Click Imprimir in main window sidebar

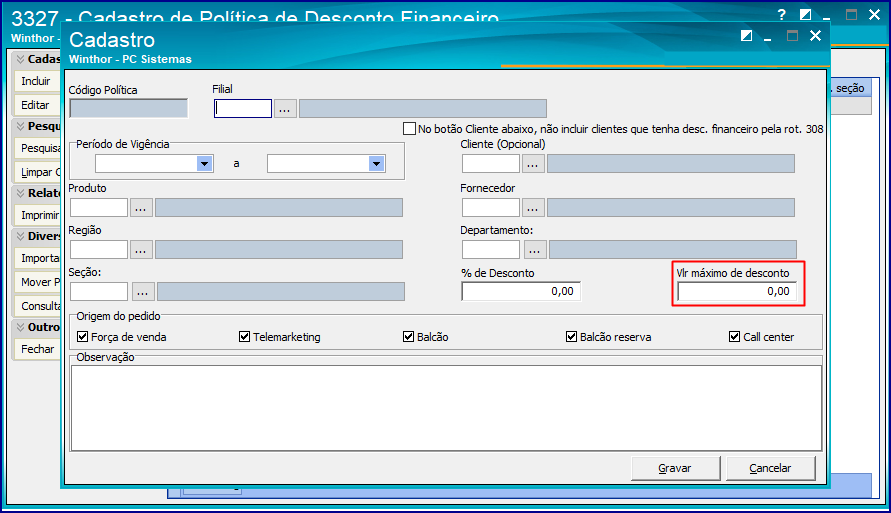(37, 215)
